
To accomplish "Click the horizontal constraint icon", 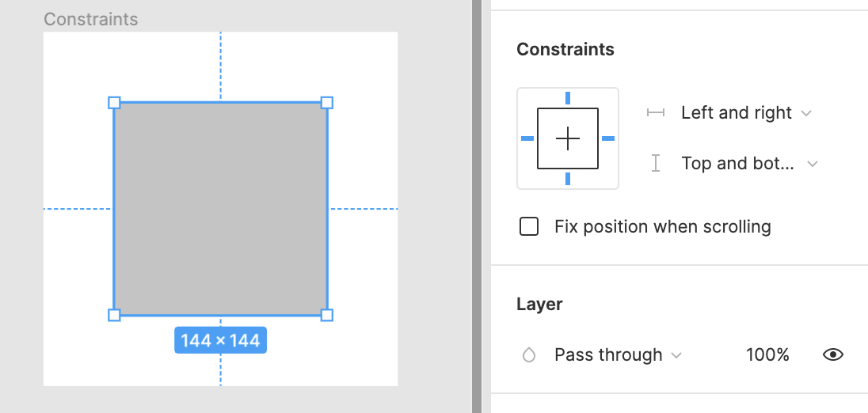I will [656, 113].
